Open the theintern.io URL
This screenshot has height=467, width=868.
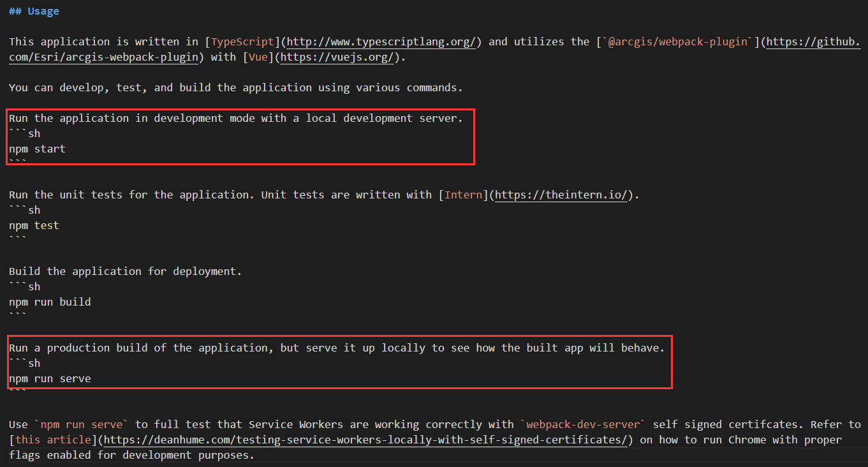tap(562, 195)
